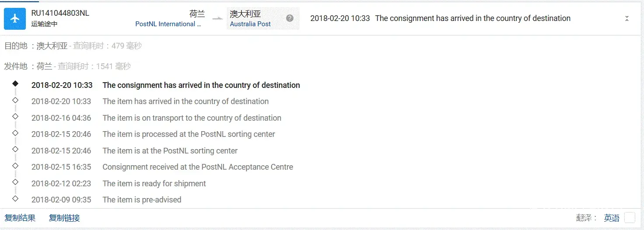Toggle the translation checkbox
This screenshot has height=230, width=644.
630,218
